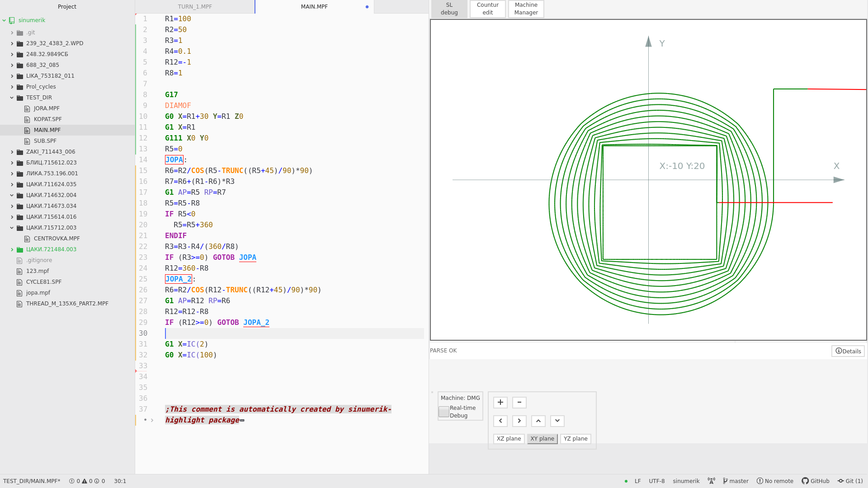Image resolution: width=868 pixels, height=488 pixels.
Task: Pan view right with right arrow button
Action: coord(519,421)
